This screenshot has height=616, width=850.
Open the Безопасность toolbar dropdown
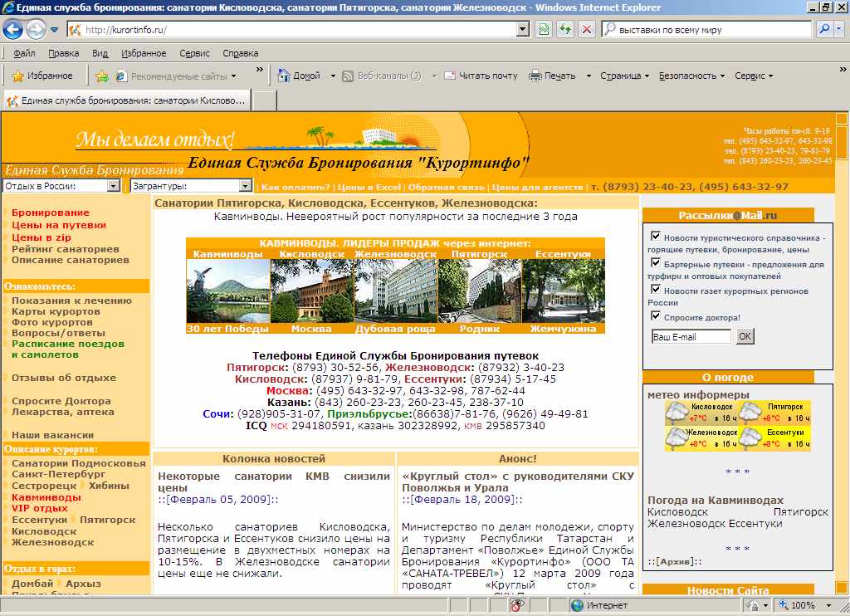[x=691, y=76]
